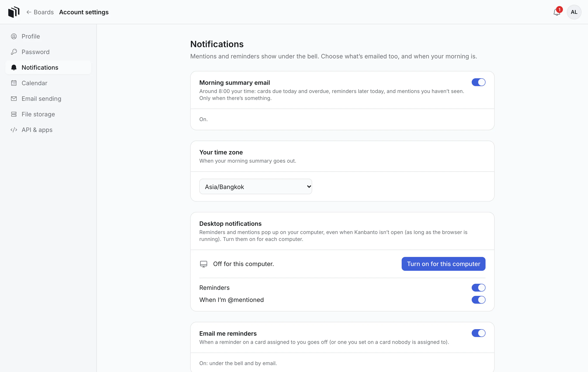Open Email sending settings
This screenshot has width=588, height=372.
[48, 99]
